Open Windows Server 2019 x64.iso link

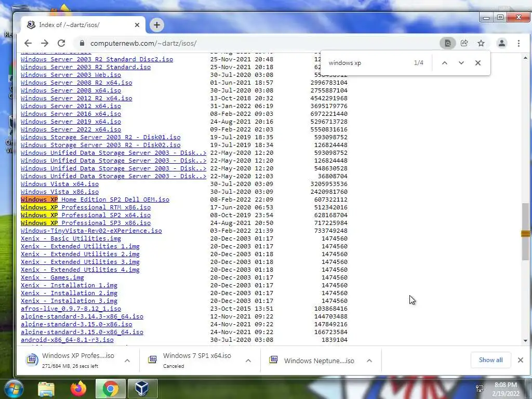71,122
